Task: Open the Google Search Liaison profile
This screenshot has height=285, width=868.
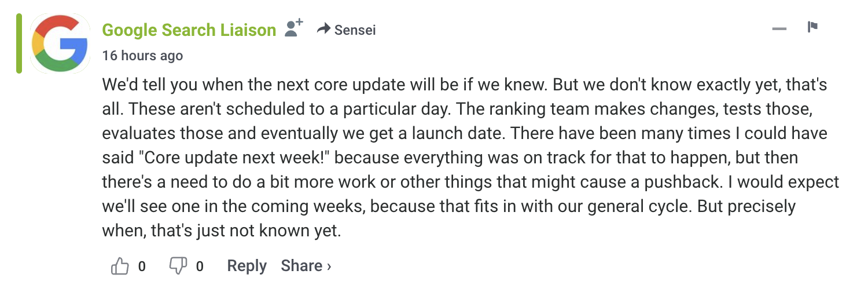Action: coord(189,30)
